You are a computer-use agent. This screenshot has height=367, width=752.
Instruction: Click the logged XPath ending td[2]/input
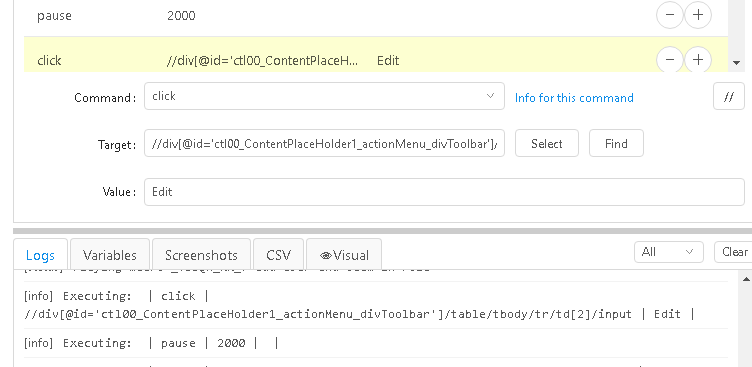click(x=329, y=314)
